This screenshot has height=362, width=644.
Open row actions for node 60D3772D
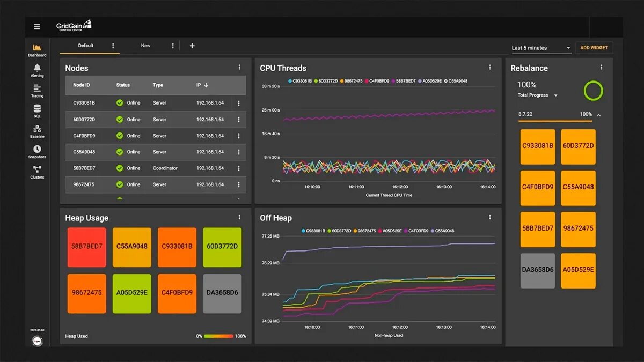(x=239, y=119)
